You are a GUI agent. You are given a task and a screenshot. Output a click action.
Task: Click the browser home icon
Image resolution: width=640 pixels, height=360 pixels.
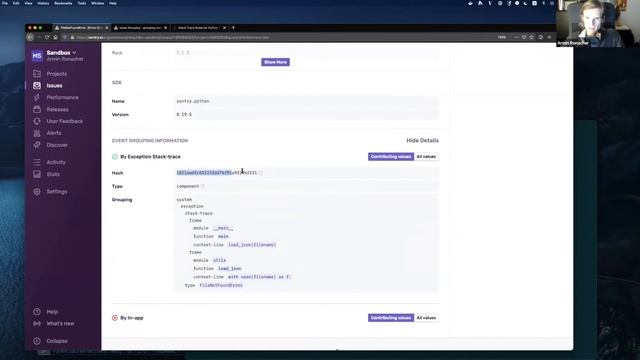pos(56,37)
